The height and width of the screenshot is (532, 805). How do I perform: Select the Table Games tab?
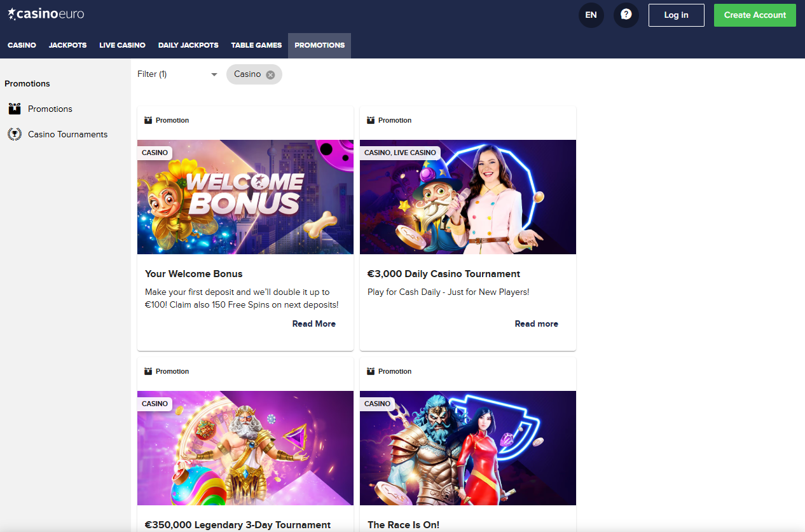(256, 45)
